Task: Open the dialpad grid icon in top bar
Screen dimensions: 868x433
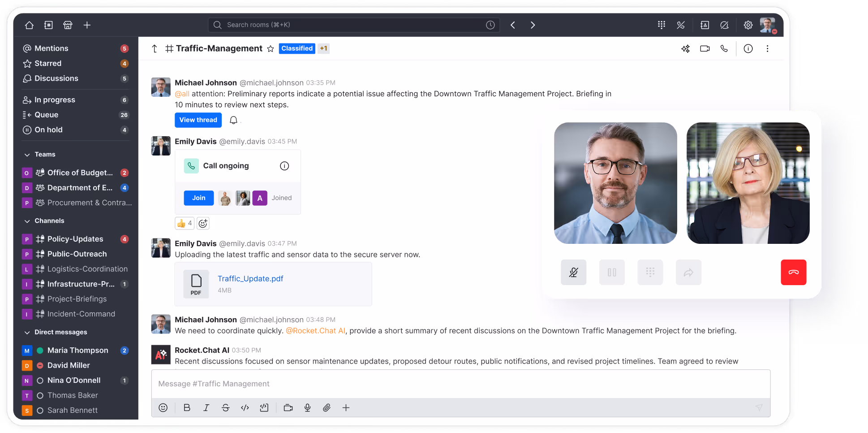Action: (662, 25)
